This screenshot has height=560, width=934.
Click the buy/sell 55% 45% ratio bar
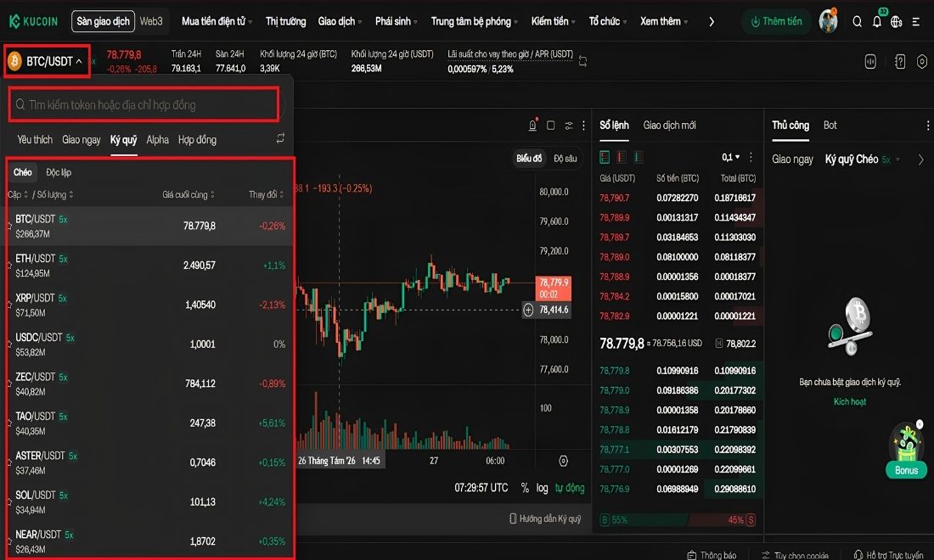678,519
